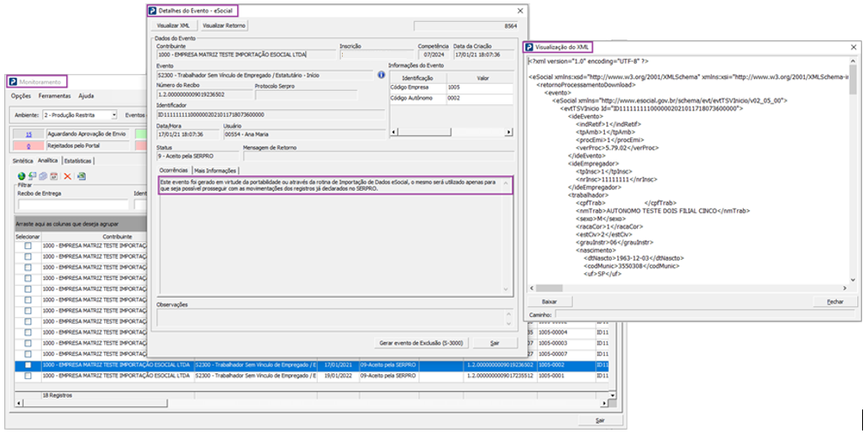The width and height of the screenshot is (868, 433).
Task: Click the 1005-00007 cell in the grid
Action: pyautogui.click(x=566, y=354)
